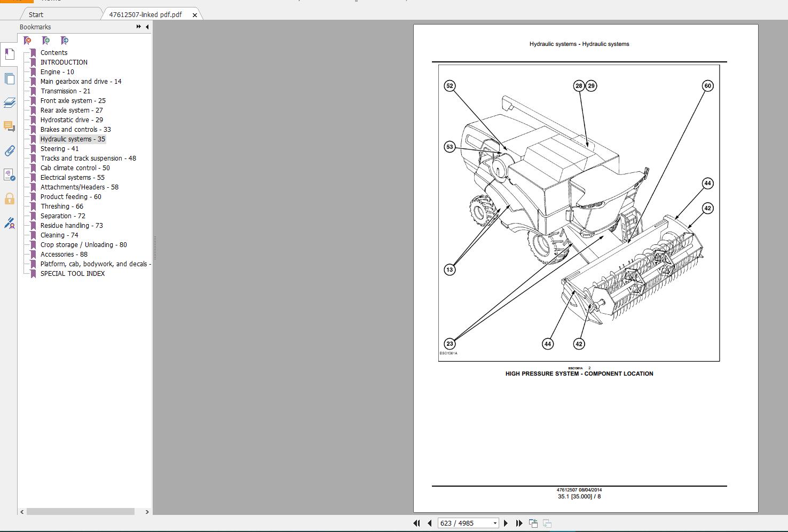Viewport: 788px width, 532px height.
Task: Go to Product feeding - 60
Action: [71, 196]
